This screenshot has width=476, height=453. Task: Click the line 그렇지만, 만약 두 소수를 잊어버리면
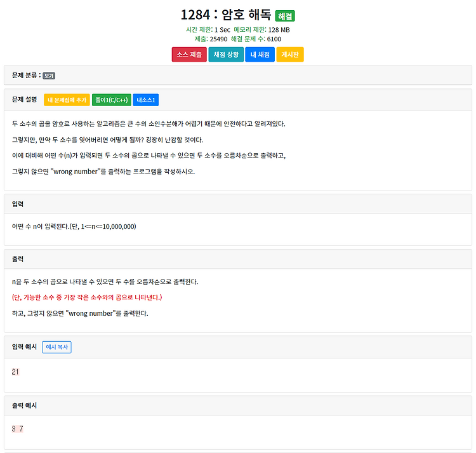pos(107,140)
